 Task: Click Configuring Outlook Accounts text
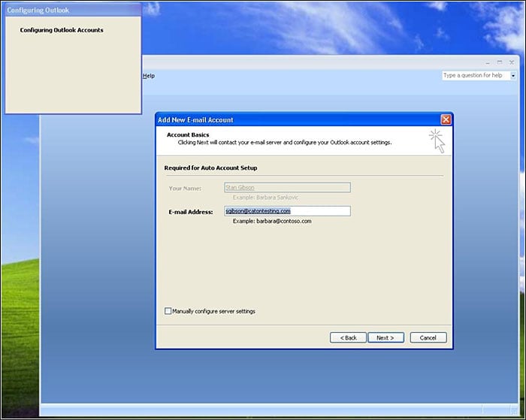click(x=62, y=30)
